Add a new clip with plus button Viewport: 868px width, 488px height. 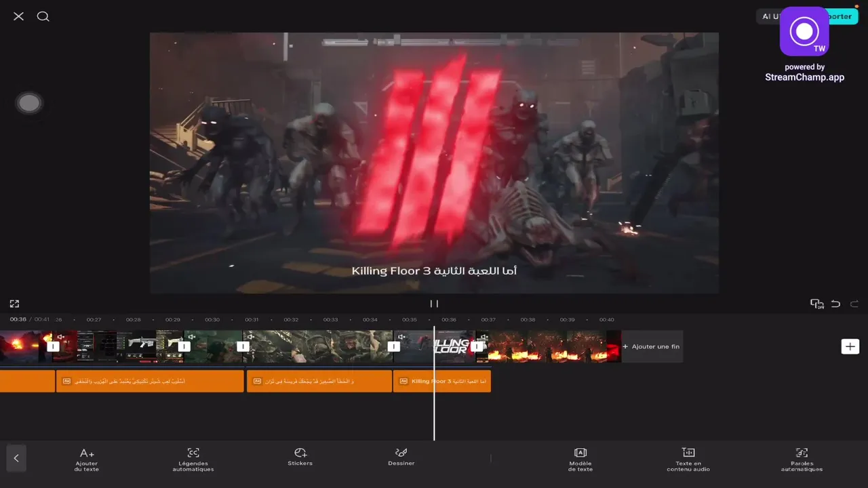click(850, 346)
